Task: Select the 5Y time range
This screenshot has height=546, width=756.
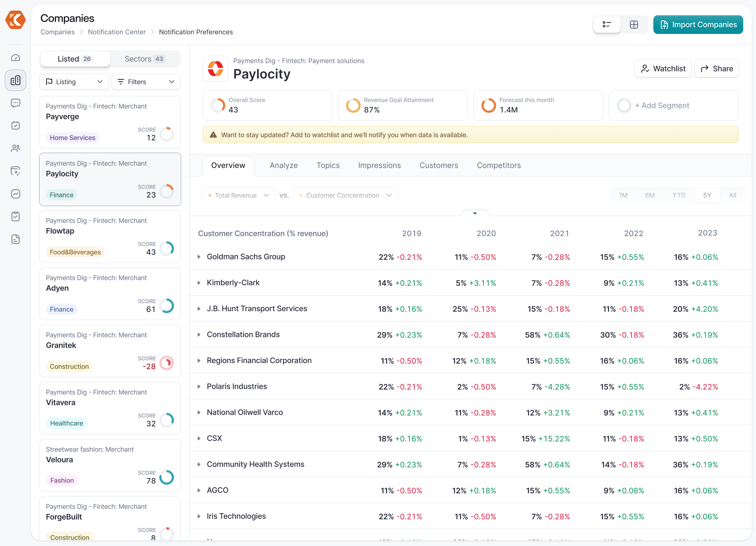Action: 707,195
